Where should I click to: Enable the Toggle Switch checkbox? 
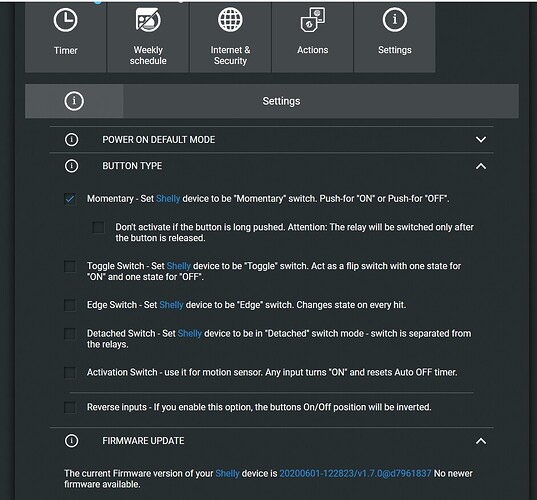click(70, 266)
